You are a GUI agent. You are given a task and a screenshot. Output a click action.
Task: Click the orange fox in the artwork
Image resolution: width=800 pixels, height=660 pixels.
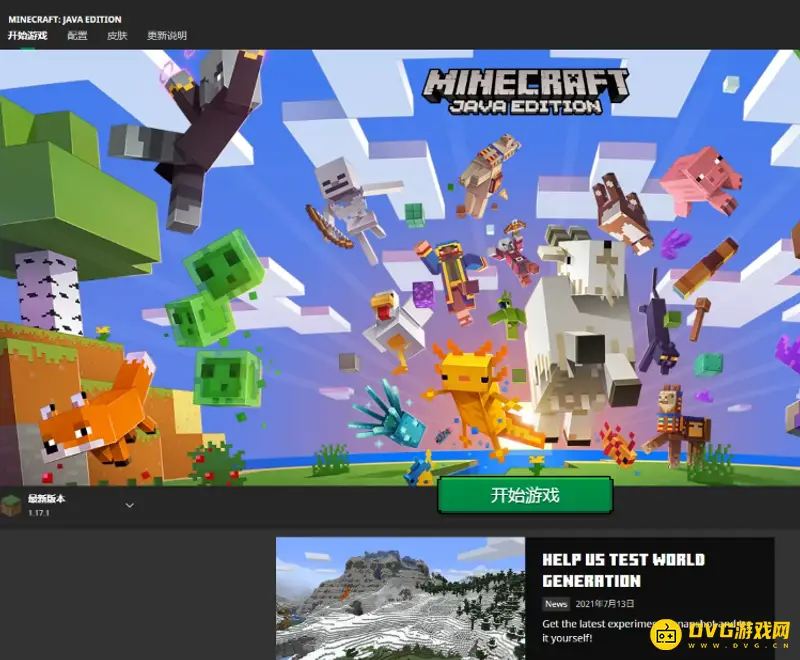click(95, 410)
